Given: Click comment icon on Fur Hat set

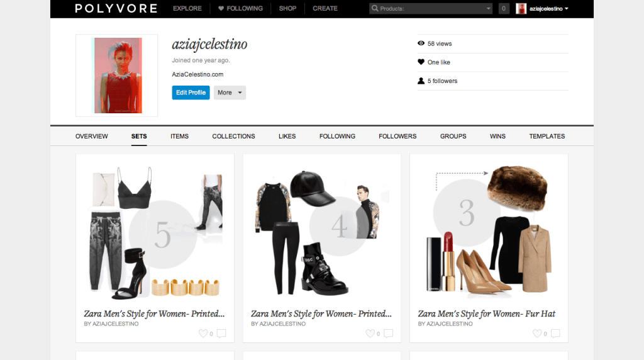Looking at the screenshot, I should [x=555, y=334].
